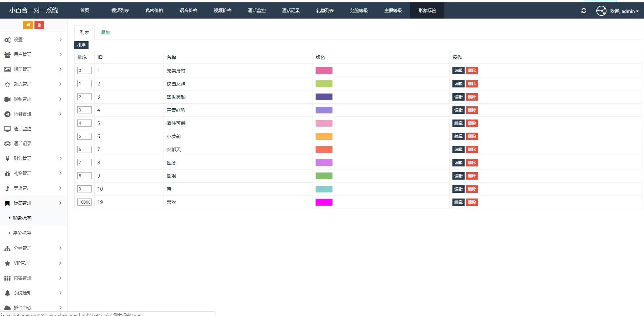The height and width of the screenshot is (316, 644).
Task: Click the sort order field for 校园女神
Action: click(84, 84)
